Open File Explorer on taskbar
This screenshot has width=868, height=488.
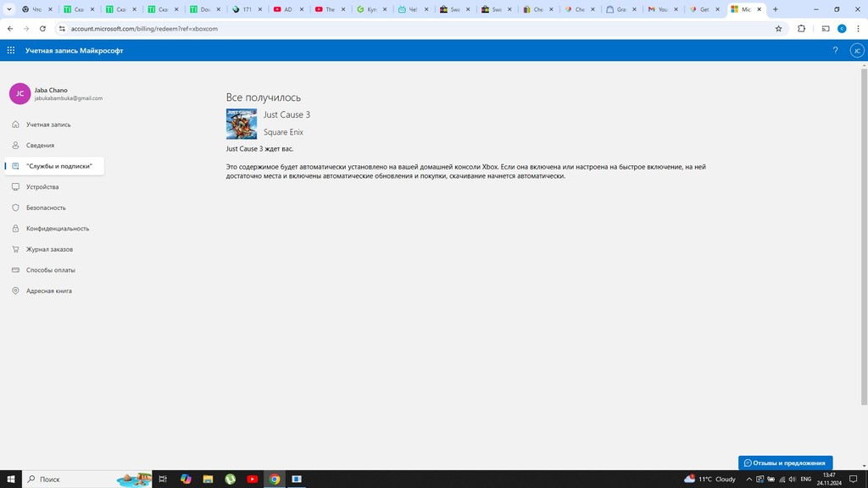[208, 480]
